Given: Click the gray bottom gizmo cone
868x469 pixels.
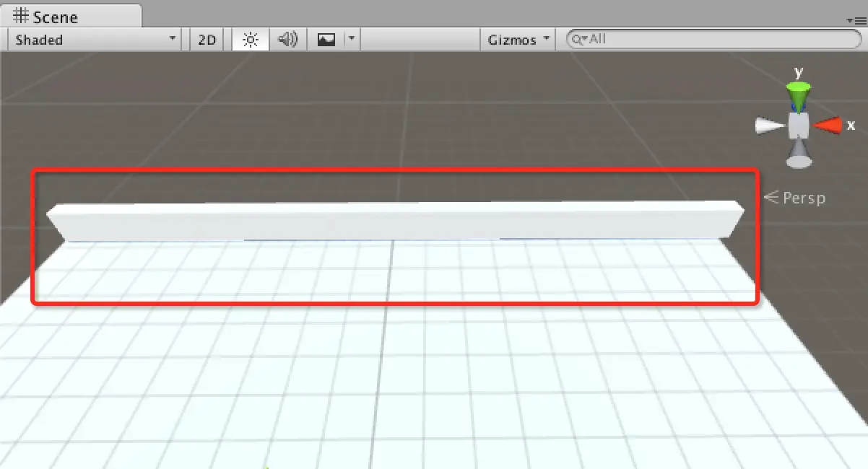Looking at the screenshot, I should pos(798,153).
